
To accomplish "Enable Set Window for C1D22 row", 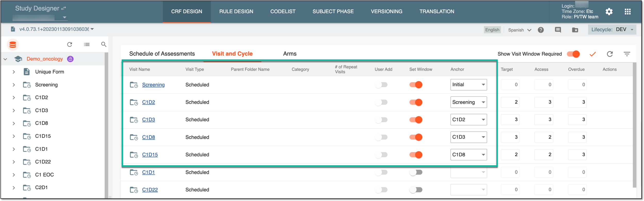I will tap(416, 190).
